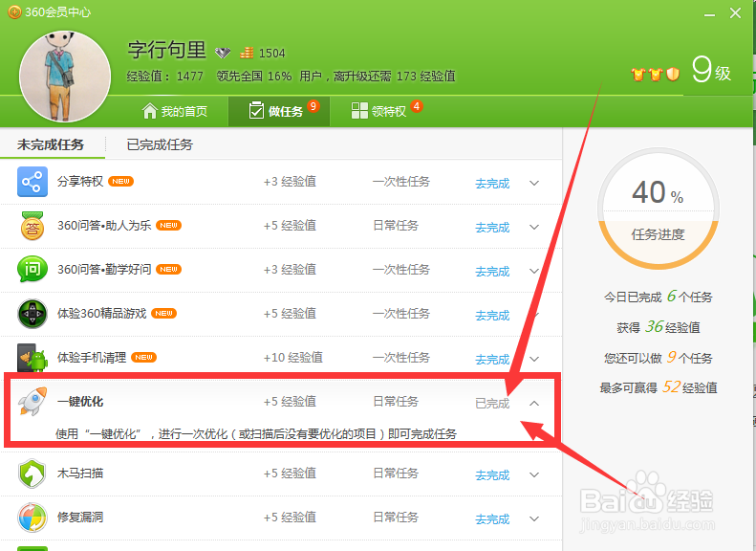
Task: Click the 今日已完成 6 个任务 text
Action: pyautogui.click(x=659, y=297)
